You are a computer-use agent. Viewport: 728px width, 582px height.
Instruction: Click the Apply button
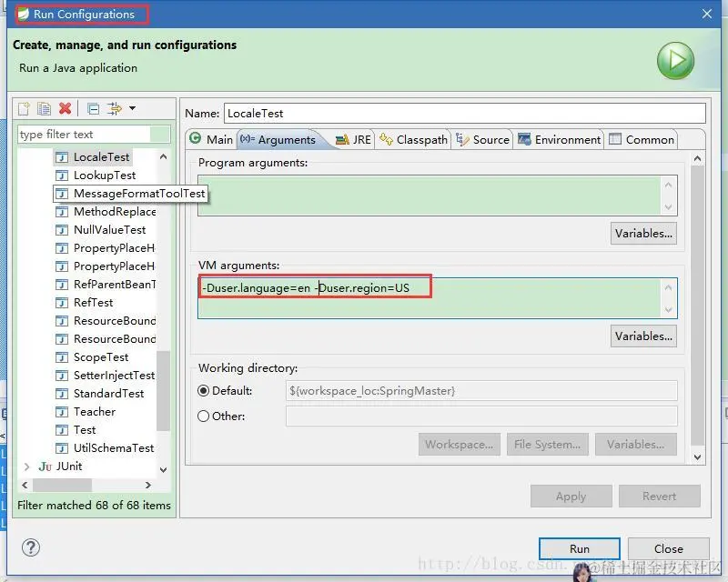571,497
